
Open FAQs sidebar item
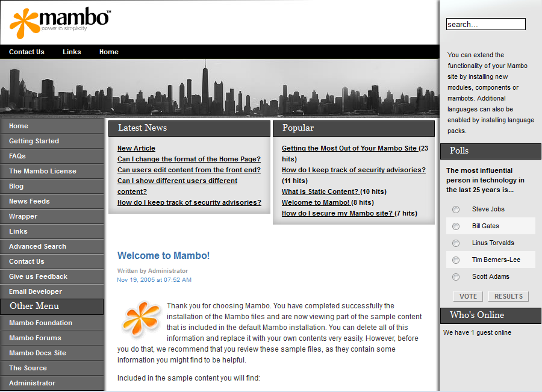coord(52,156)
